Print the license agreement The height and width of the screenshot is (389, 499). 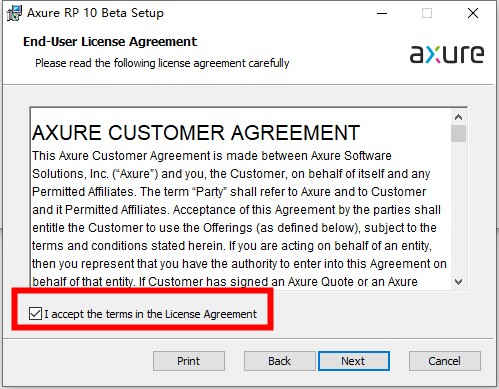pyautogui.click(x=189, y=361)
